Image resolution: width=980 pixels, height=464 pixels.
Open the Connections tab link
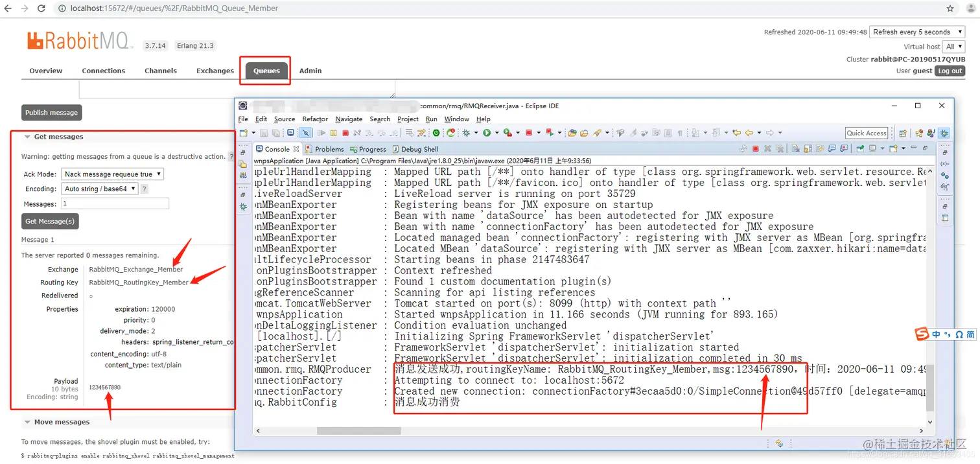[104, 71]
